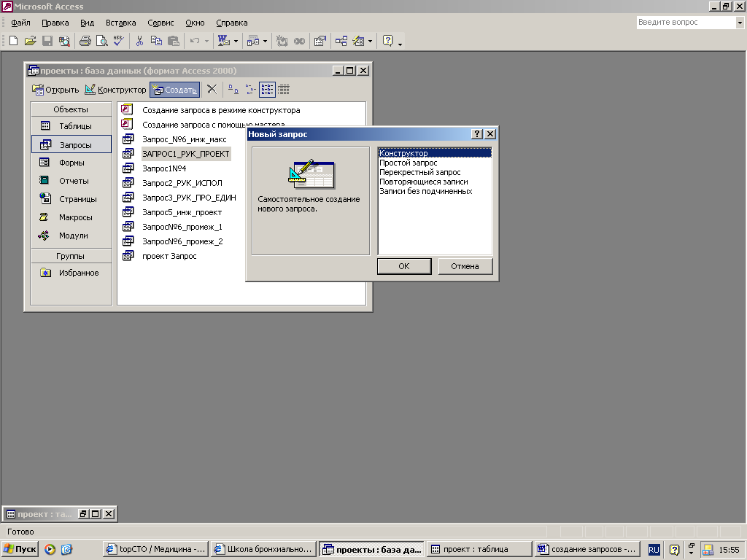Image resolution: width=747 pixels, height=560 pixels.
Task: Open the Сервис menu
Action: click(160, 23)
